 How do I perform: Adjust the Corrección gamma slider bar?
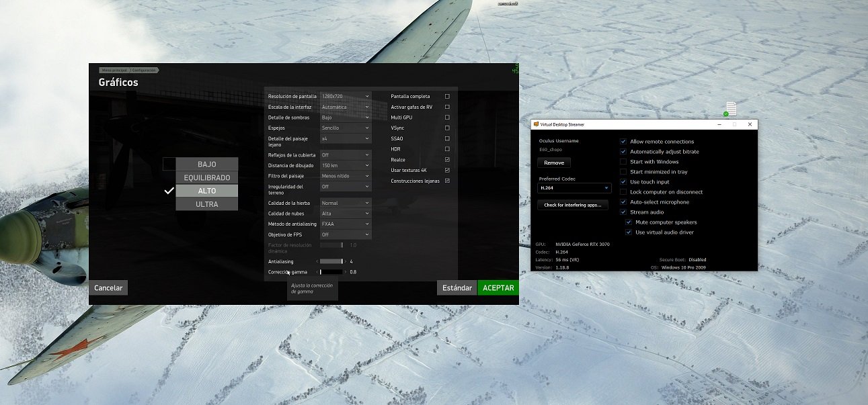[331, 272]
